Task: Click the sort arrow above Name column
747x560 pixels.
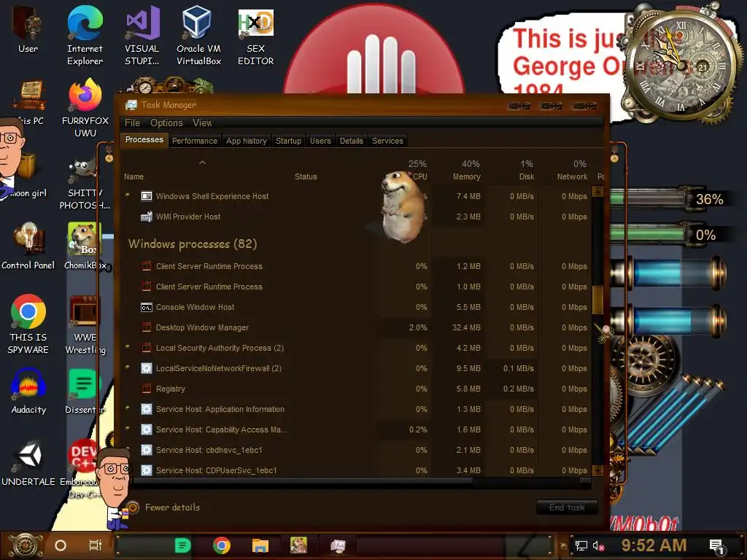Action: tap(203, 163)
